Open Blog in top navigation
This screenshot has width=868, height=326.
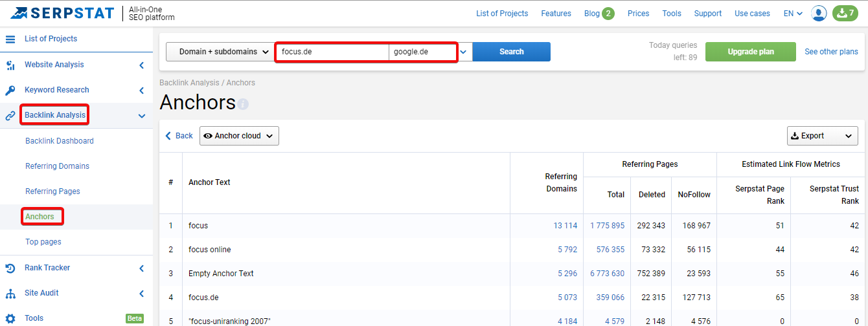(592, 13)
